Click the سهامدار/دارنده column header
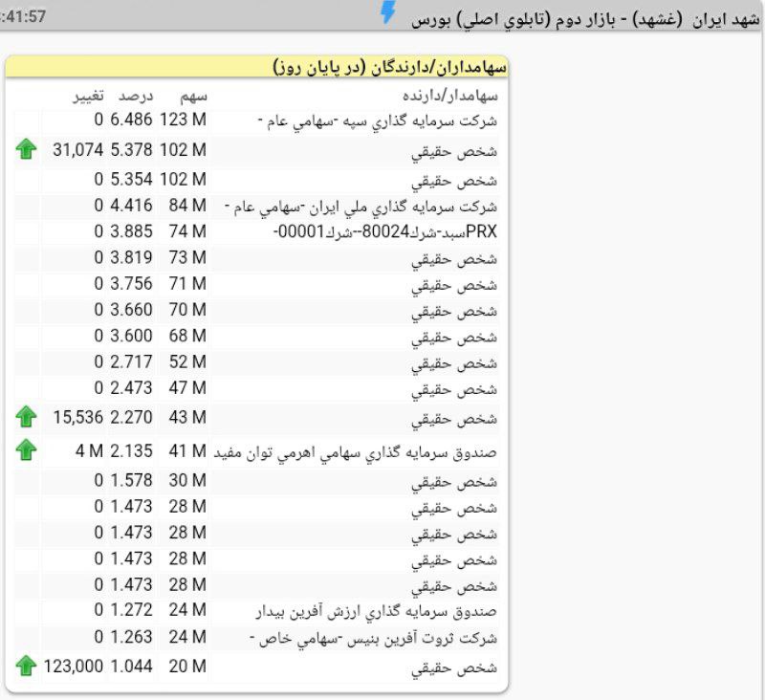The height and width of the screenshot is (700, 765). [x=450, y=96]
